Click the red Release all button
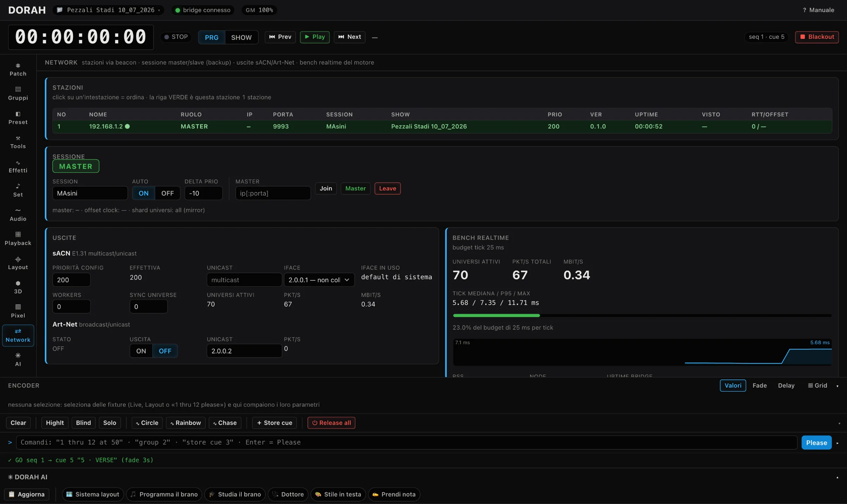Screen dimensions: 847x504 pos(331,423)
